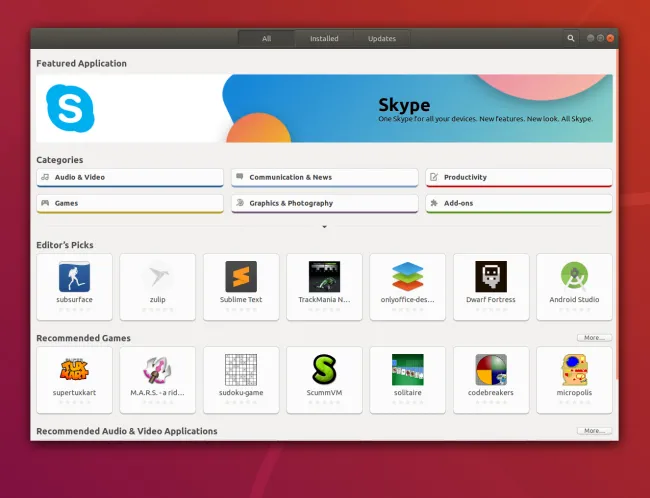Click the Graphics & Photography category icon

[240, 203]
